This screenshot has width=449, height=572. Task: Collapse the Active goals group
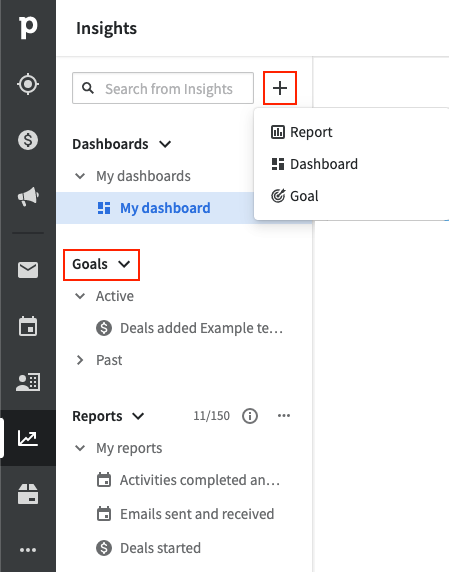pyautogui.click(x=80, y=296)
